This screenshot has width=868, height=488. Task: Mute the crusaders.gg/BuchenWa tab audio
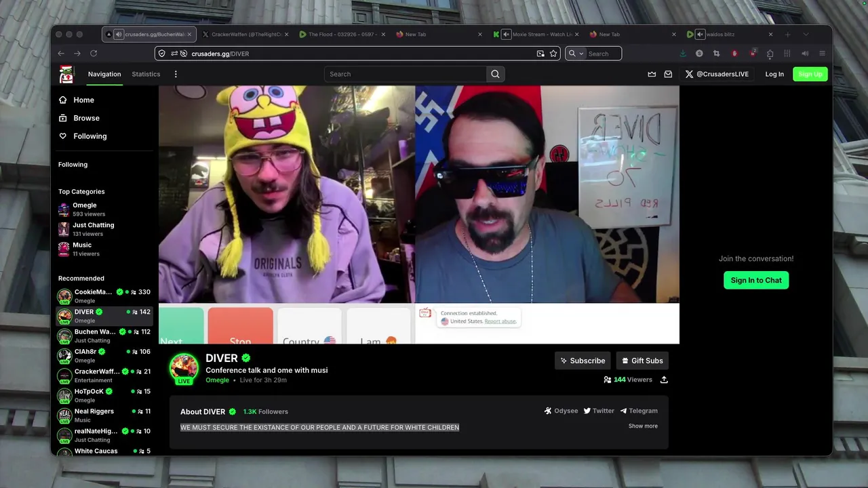pyautogui.click(x=119, y=34)
